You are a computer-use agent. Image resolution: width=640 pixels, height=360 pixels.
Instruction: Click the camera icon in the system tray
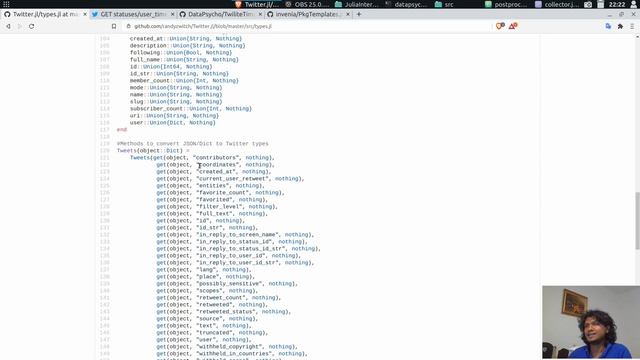pos(588,4)
